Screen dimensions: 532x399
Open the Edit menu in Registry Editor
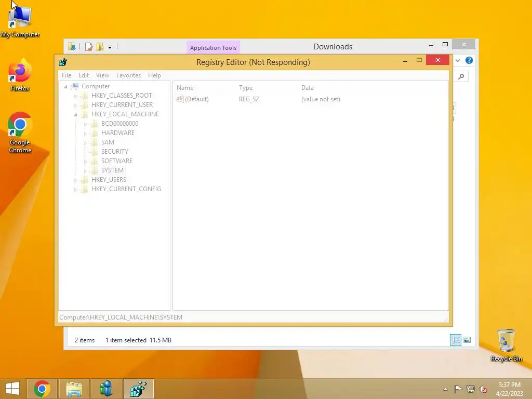[84, 75]
